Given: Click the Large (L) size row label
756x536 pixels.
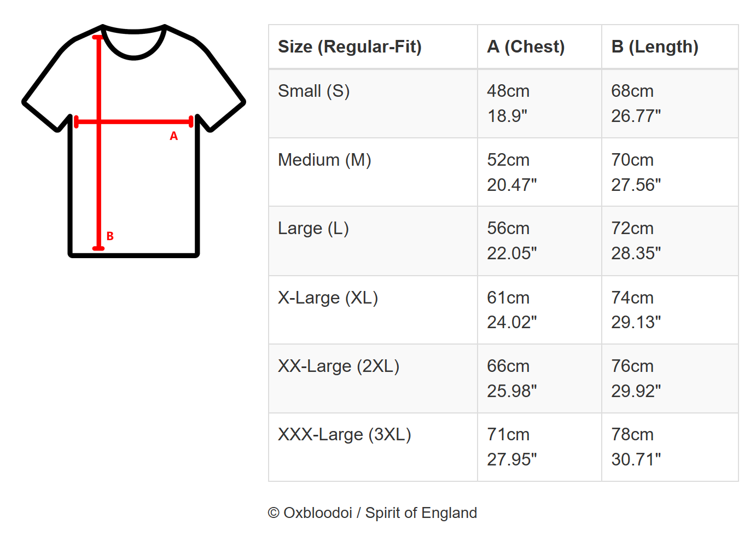Looking at the screenshot, I should coord(313,228).
